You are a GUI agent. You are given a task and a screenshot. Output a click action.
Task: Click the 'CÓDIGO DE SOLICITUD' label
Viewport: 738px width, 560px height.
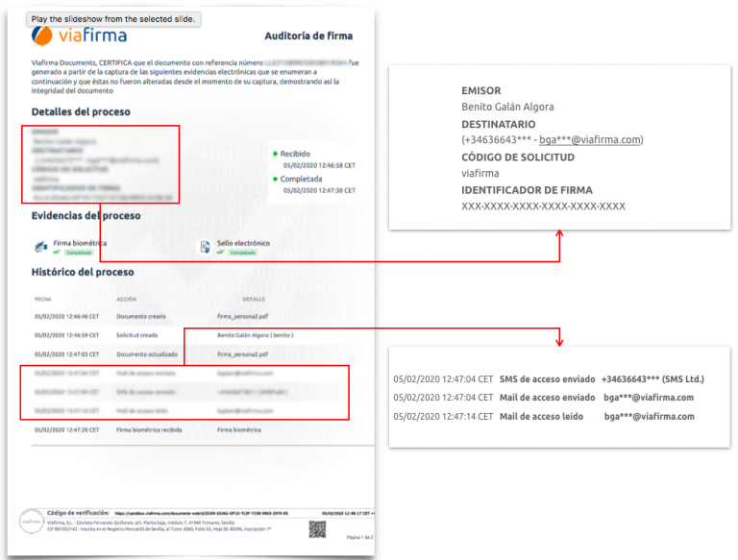[518, 158]
